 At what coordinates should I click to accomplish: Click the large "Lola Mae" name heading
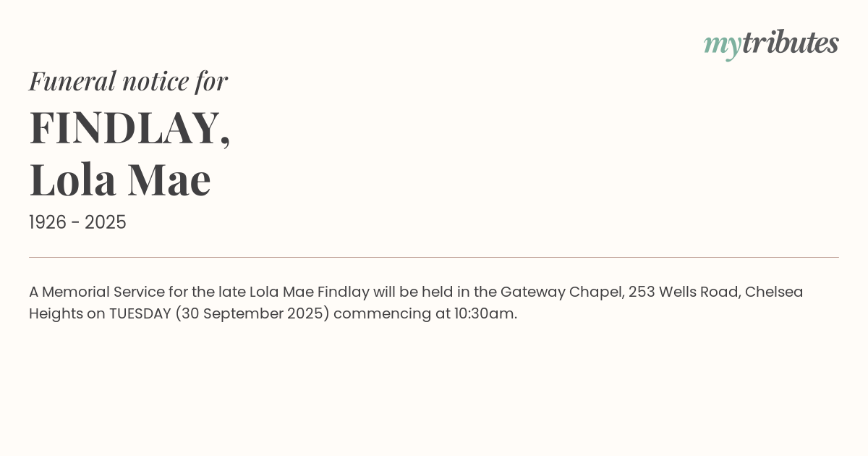pos(120,179)
